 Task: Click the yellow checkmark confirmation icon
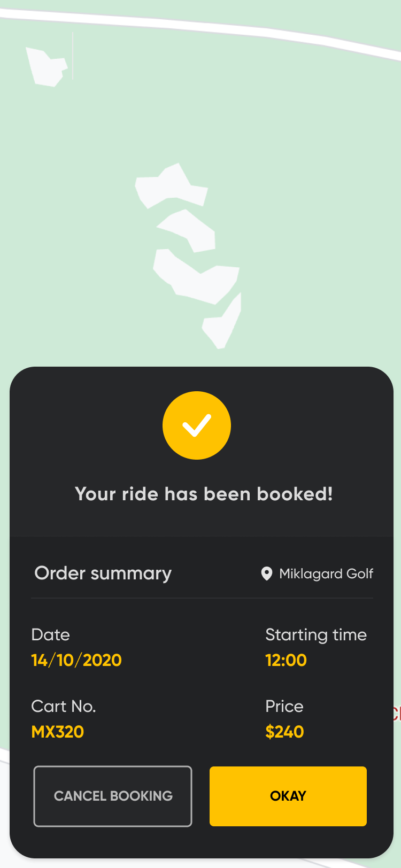pyautogui.click(x=197, y=425)
